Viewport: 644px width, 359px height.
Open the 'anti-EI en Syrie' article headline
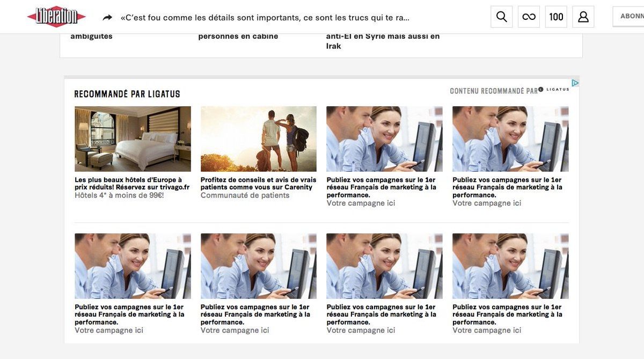pyautogui.click(x=383, y=41)
